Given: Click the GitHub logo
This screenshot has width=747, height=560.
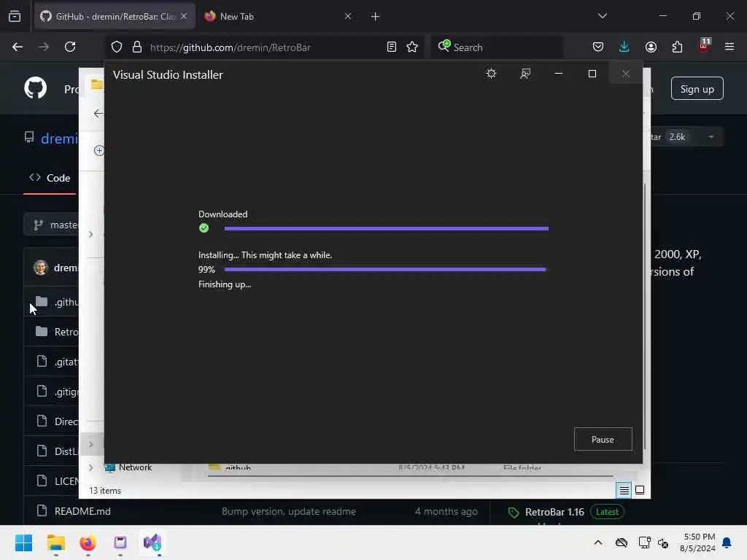Looking at the screenshot, I should tap(36, 88).
